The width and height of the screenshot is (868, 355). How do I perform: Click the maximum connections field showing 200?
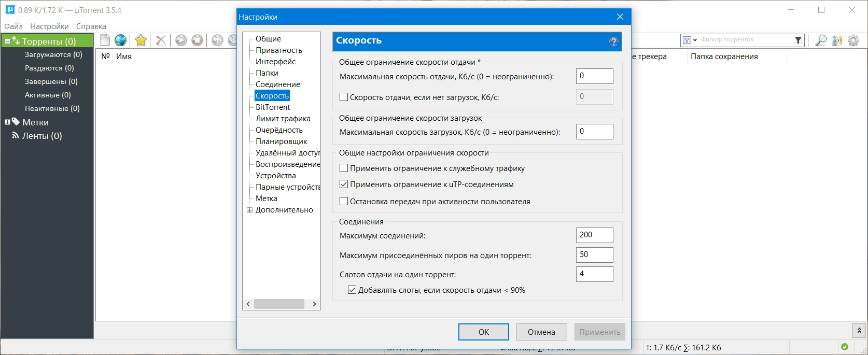595,235
